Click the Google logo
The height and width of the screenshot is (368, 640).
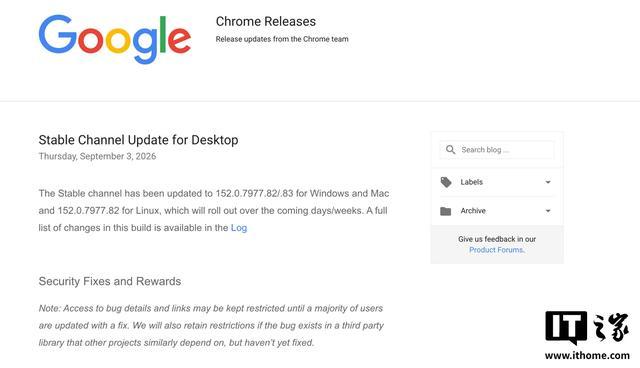click(115, 39)
